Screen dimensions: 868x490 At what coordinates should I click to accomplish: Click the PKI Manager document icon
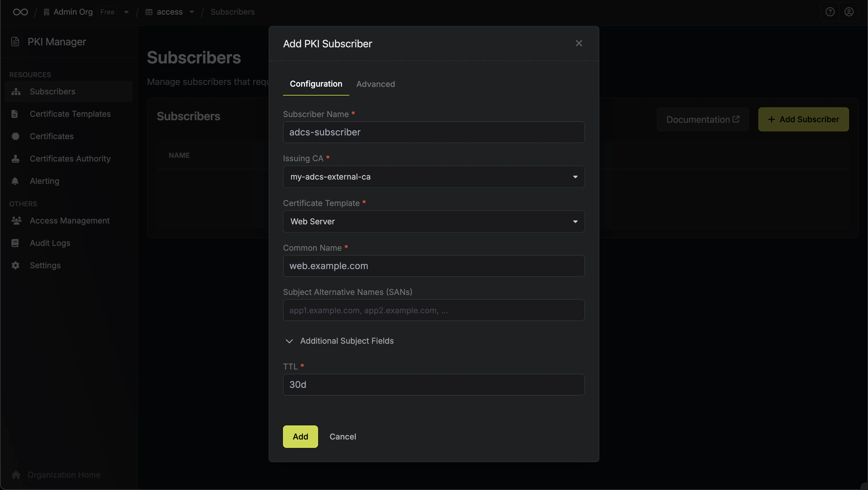point(15,42)
